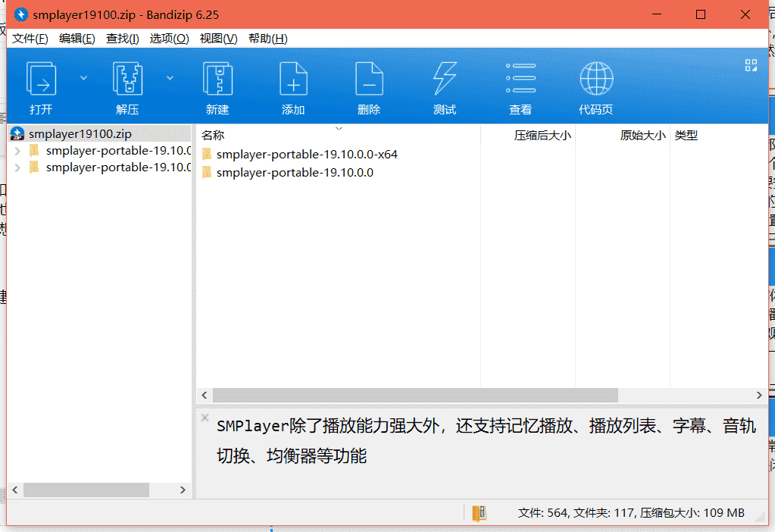
Task: Close the archive comment panel
Action: tap(205, 418)
